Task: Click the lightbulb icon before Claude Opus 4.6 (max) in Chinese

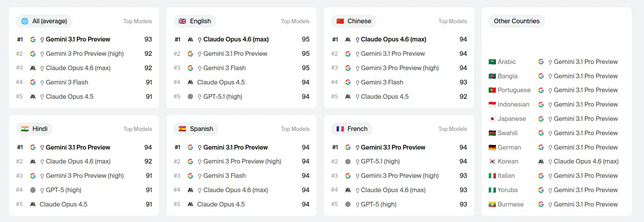Action: point(357,40)
